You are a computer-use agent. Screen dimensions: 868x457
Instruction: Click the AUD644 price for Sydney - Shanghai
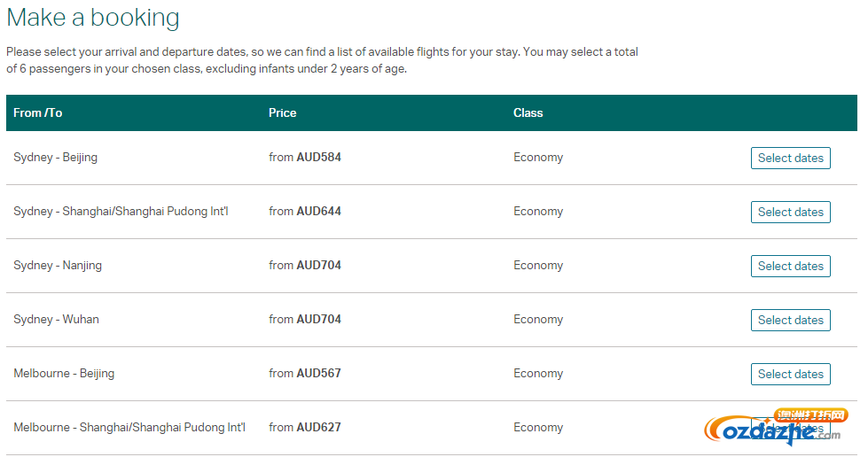pyautogui.click(x=319, y=212)
